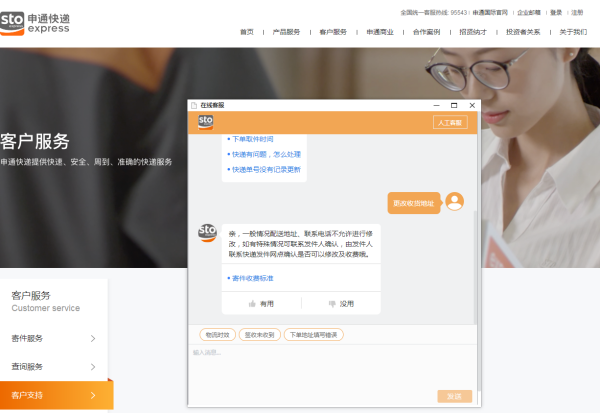Screen dimensions: 600x413
Task: Open the 投资者关系 nav item
Action: tap(523, 32)
